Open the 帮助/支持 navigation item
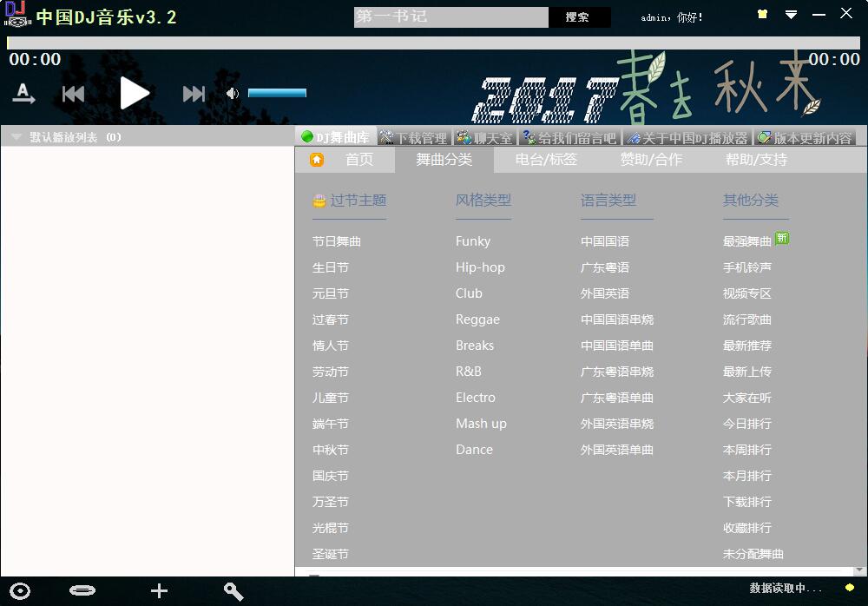868x606 pixels. point(756,160)
